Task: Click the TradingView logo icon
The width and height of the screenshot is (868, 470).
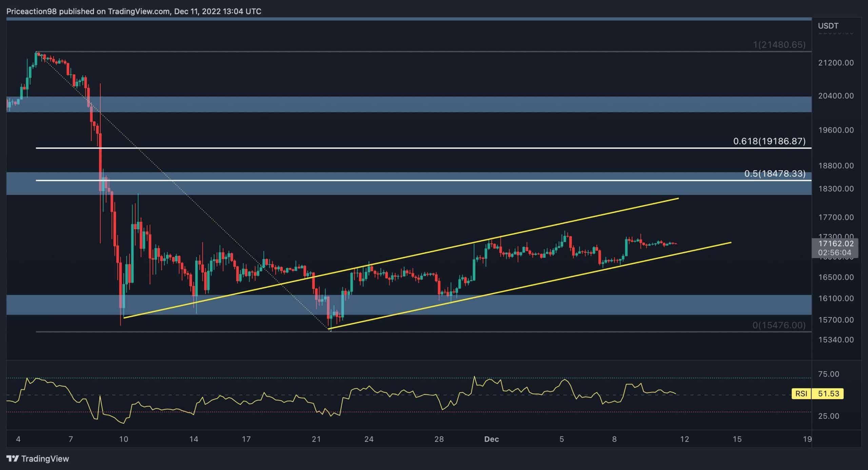Action: [x=13, y=459]
